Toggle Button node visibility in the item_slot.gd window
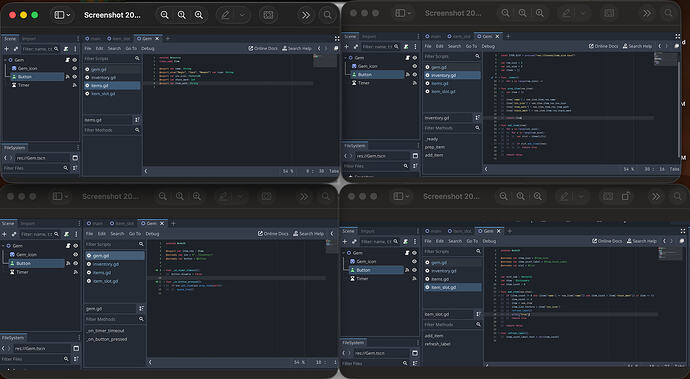The height and width of the screenshot is (379, 690). 414,270
